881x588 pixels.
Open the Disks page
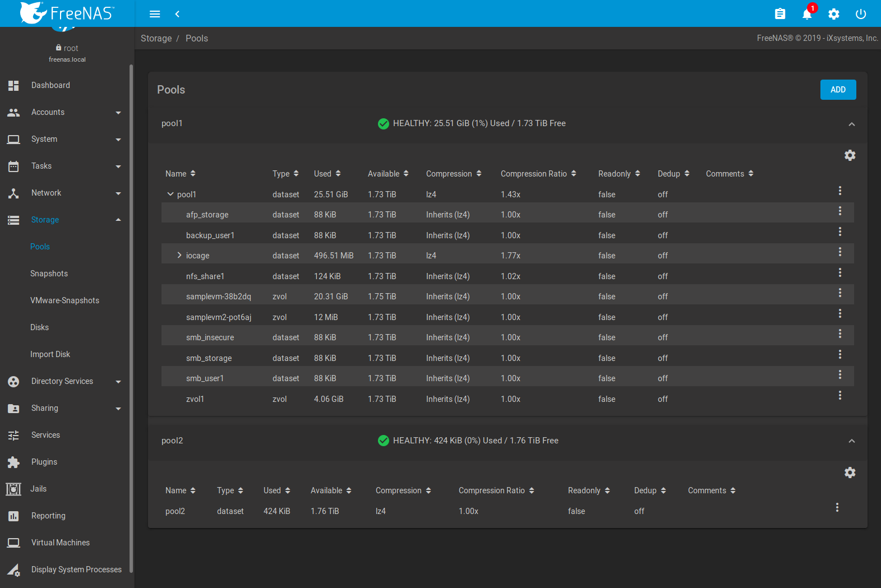pos(39,327)
